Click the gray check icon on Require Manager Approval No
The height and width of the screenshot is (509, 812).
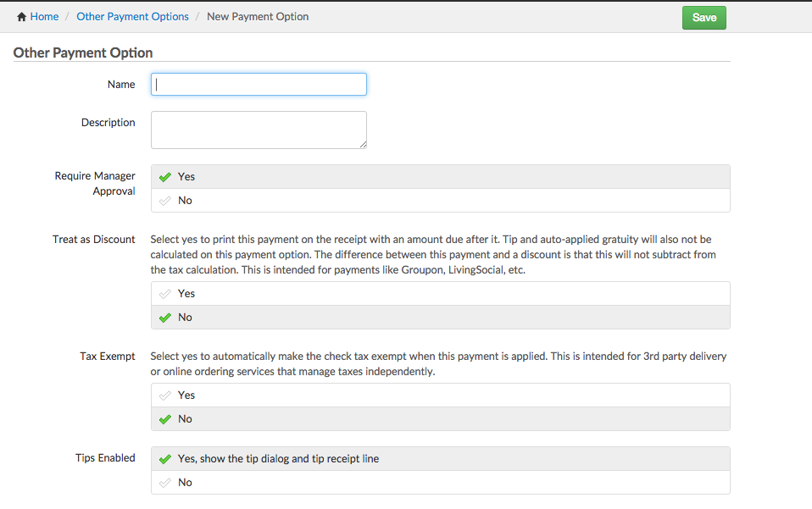point(165,200)
